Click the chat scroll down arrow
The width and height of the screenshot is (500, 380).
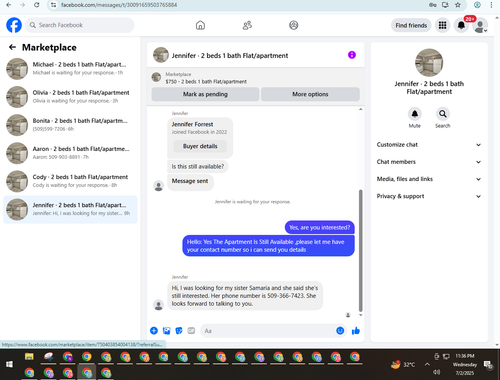360,315
